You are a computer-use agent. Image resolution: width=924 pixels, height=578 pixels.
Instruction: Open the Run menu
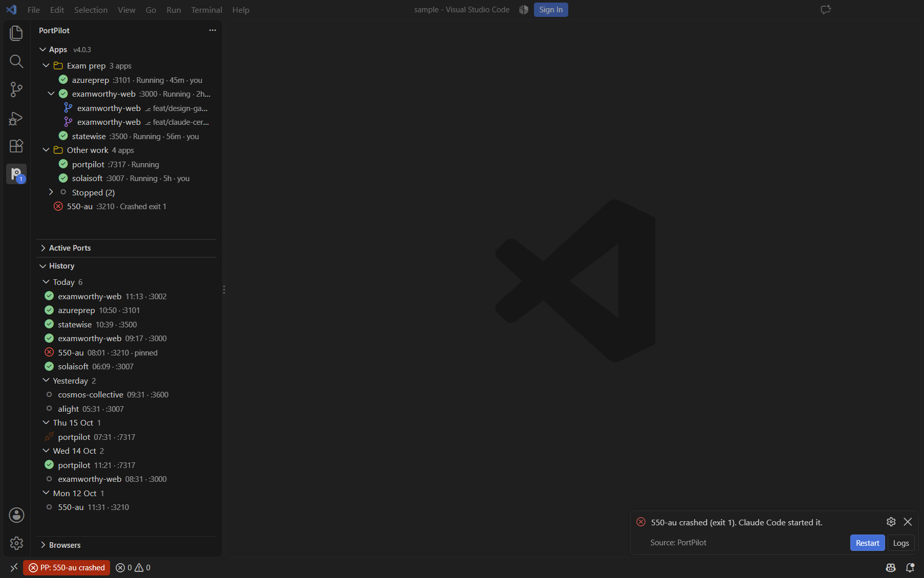(x=174, y=10)
